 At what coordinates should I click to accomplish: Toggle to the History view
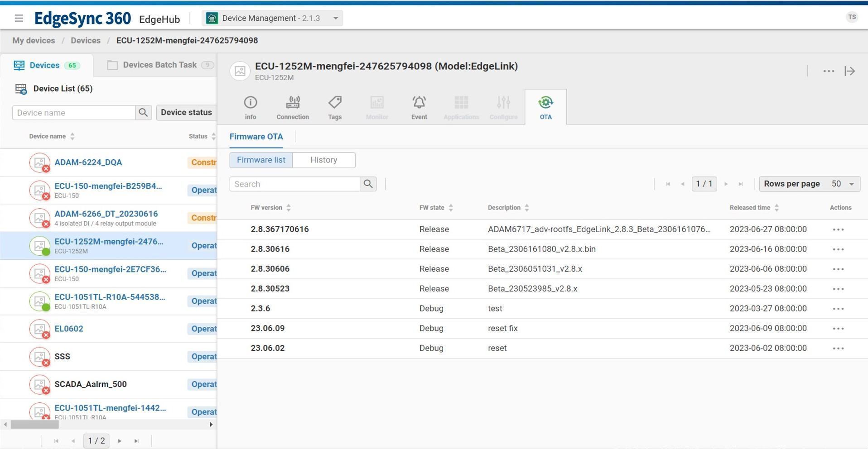323,160
